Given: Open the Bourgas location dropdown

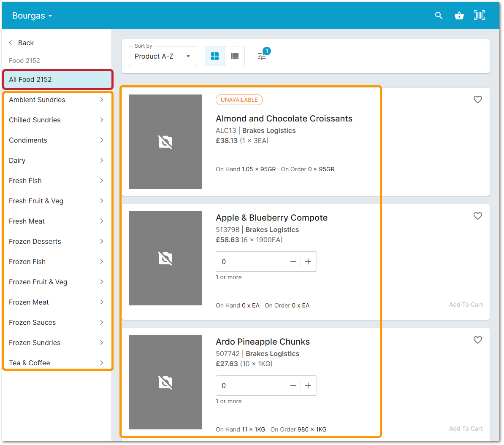Looking at the screenshot, I should click(x=32, y=15).
